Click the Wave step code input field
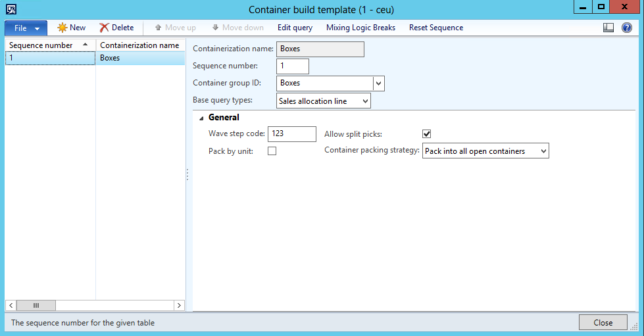Viewport: 644px width, 336px height. tap(291, 133)
